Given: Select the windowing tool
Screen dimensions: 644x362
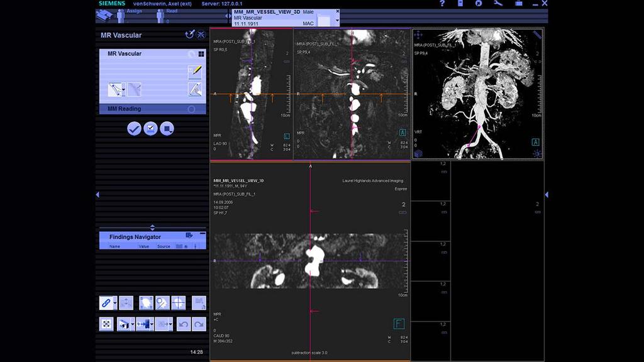Looking at the screenshot, I should pyautogui.click(x=146, y=302).
